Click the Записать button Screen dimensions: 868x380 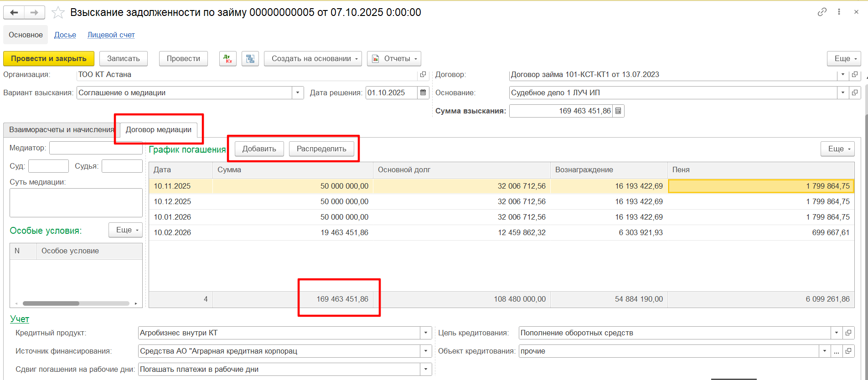[x=124, y=58]
